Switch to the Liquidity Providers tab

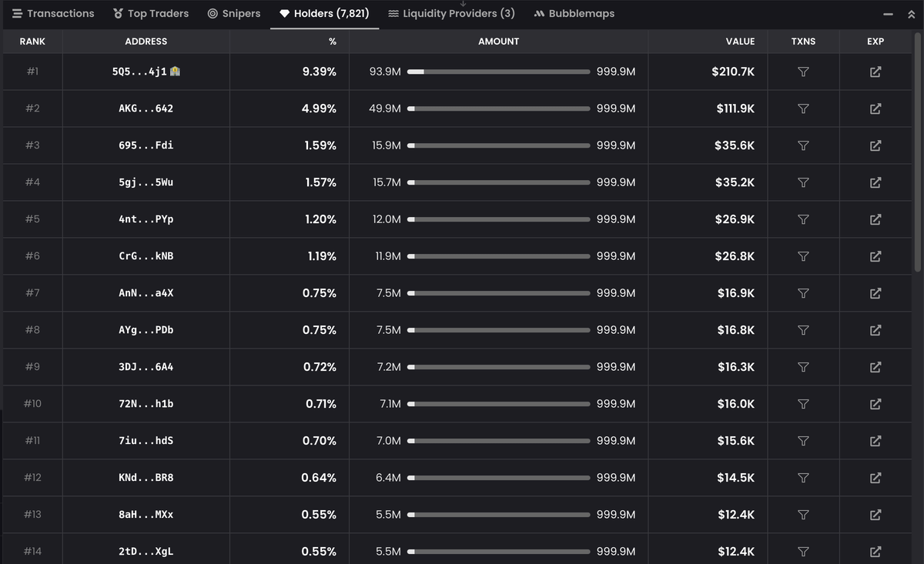point(450,13)
